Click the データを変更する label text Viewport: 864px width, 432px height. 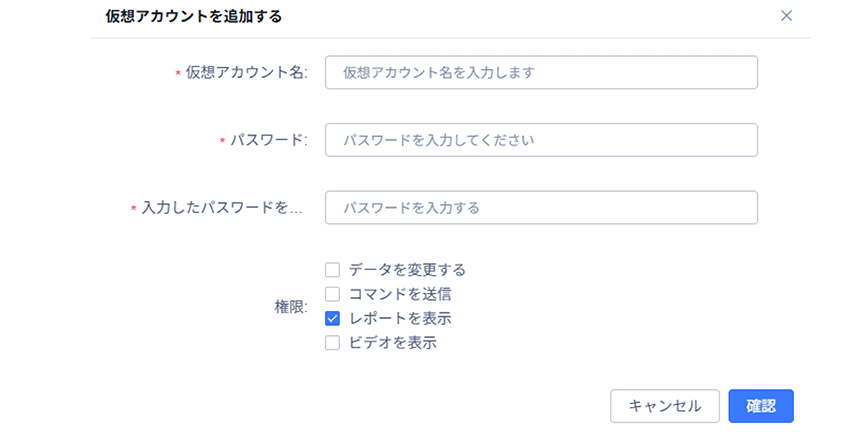[x=407, y=269]
